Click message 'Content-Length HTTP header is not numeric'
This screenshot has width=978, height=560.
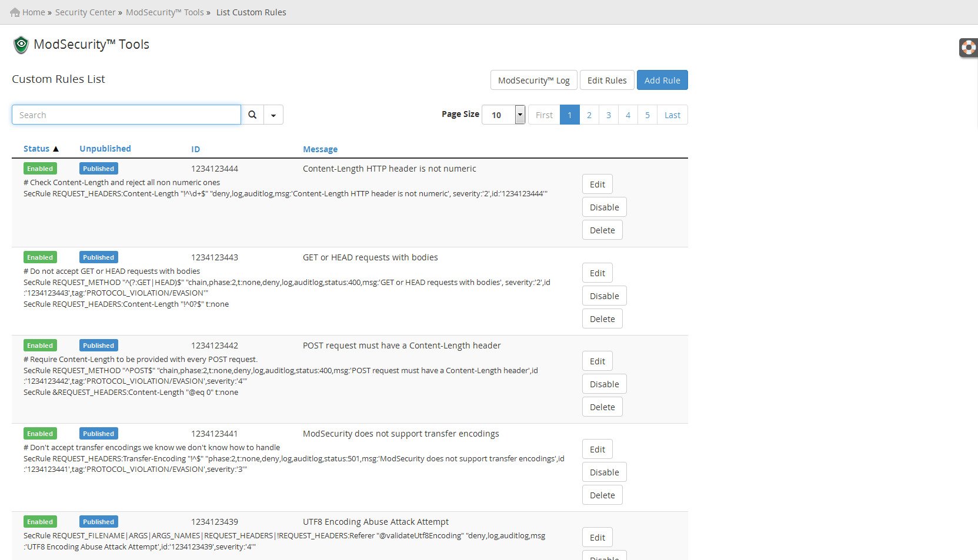389,169
